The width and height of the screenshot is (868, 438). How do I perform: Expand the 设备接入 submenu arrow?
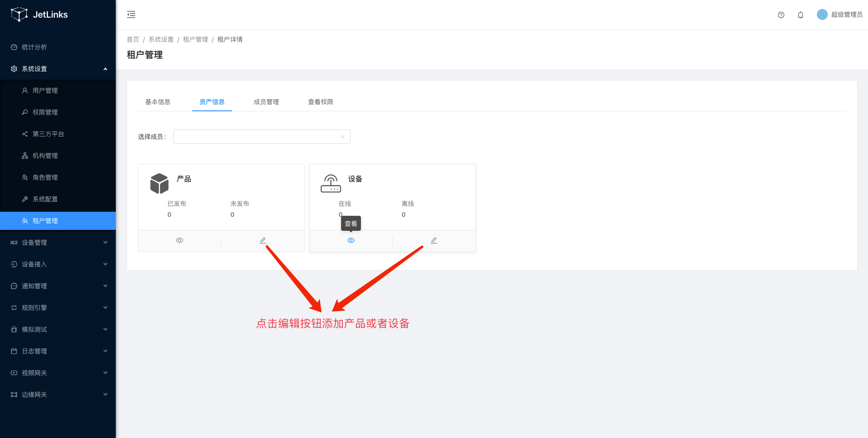pos(105,264)
